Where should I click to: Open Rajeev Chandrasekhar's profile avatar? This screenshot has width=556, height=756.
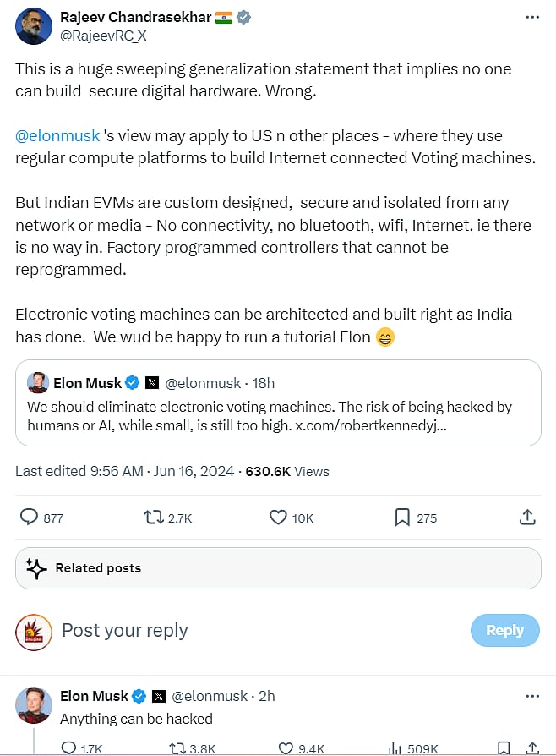click(33, 25)
